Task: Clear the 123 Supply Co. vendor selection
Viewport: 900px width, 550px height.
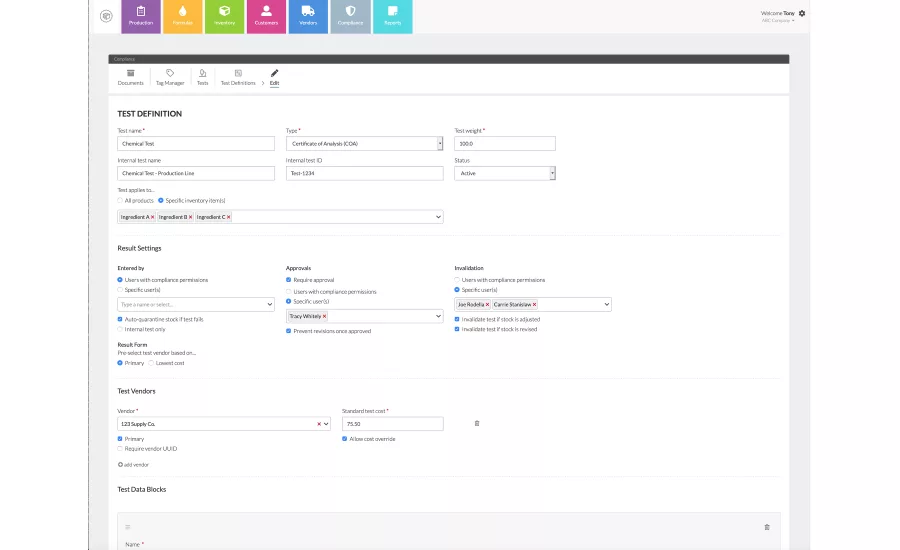Action: click(319, 424)
